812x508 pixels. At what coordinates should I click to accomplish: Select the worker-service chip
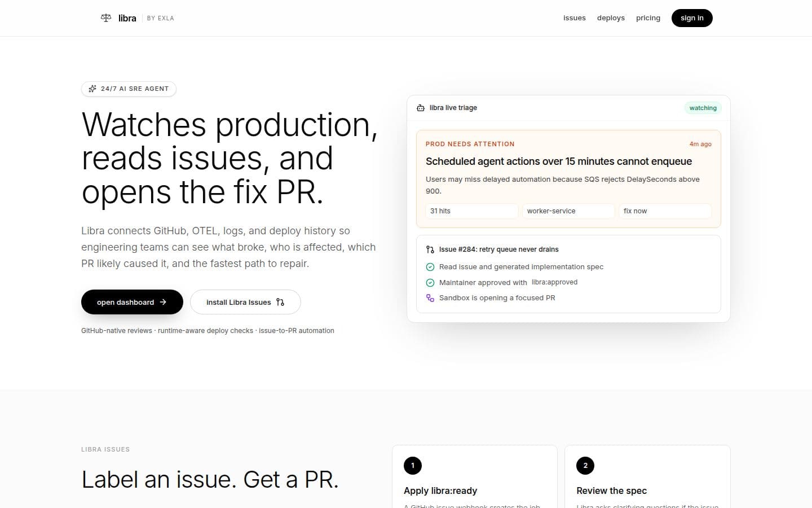click(568, 211)
